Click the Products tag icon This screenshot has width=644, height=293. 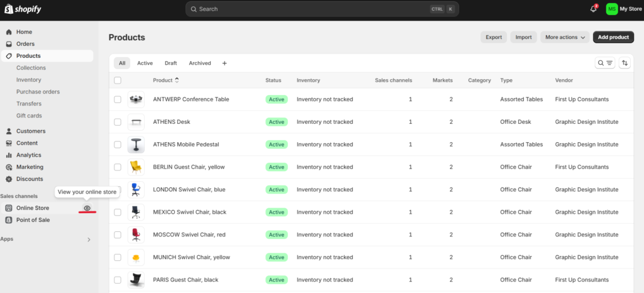pos(9,56)
